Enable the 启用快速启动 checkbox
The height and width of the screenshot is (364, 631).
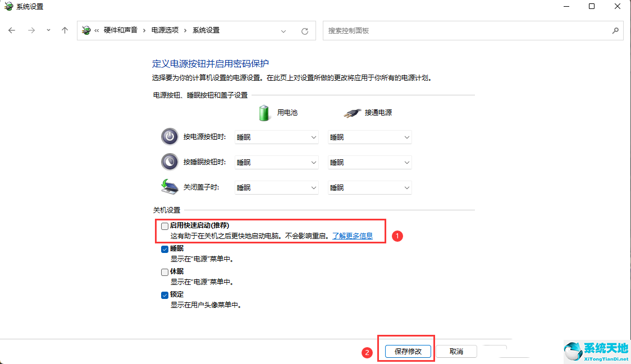(164, 226)
